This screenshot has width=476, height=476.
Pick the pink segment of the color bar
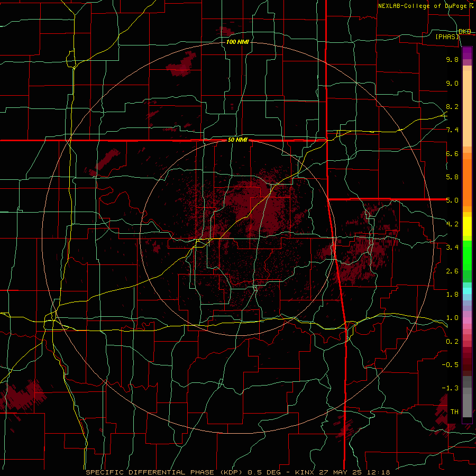point(467,321)
